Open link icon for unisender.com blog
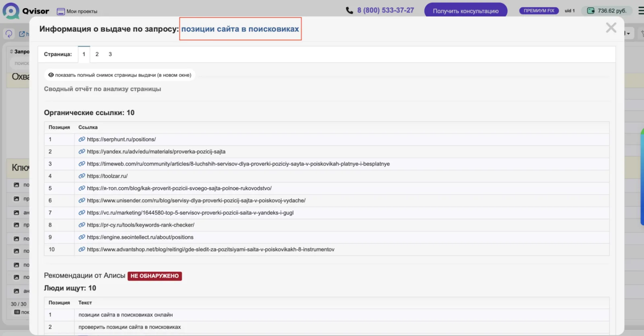The width and height of the screenshot is (644, 336). tap(82, 200)
